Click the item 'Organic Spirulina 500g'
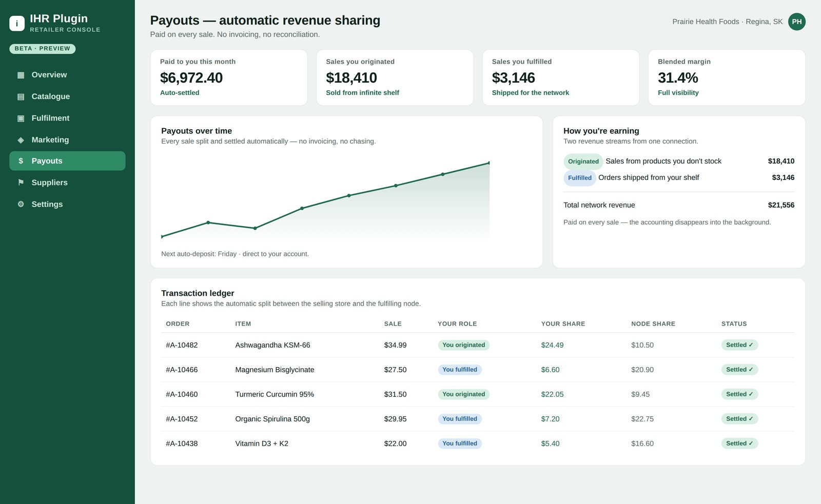 [x=272, y=419]
